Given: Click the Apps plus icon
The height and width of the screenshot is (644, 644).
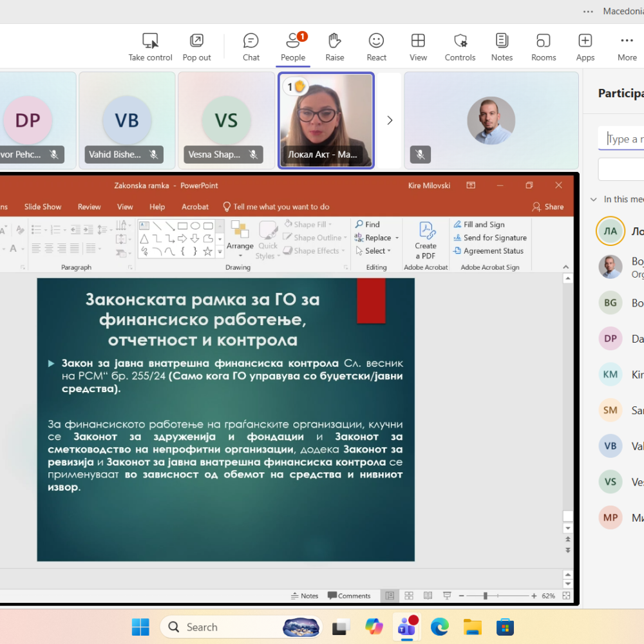Looking at the screenshot, I should pos(585,47).
